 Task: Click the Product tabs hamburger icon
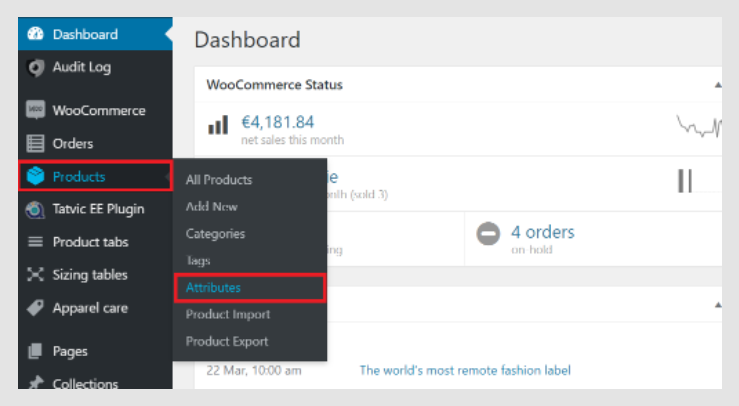[x=35, y=242]
